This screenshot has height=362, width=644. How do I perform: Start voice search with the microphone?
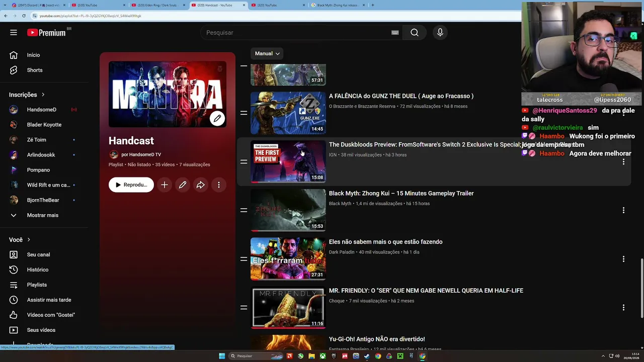[440, 33]
